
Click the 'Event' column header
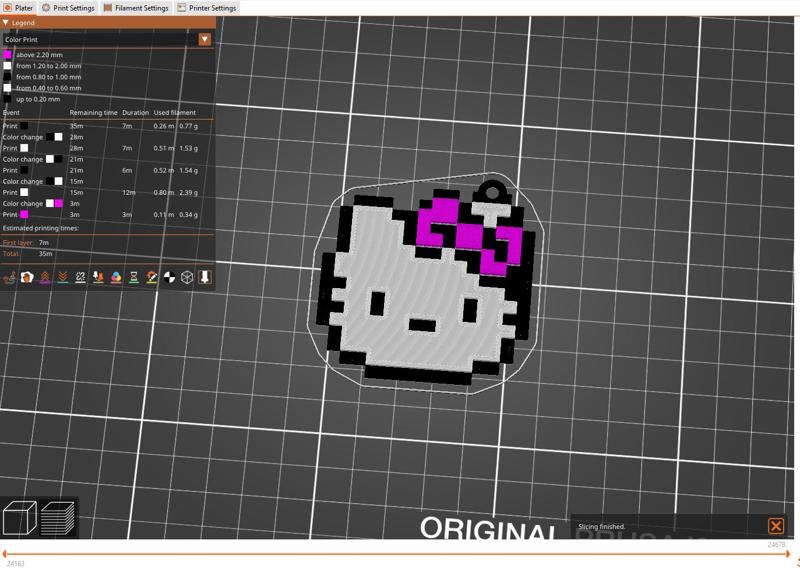point(11,112)
